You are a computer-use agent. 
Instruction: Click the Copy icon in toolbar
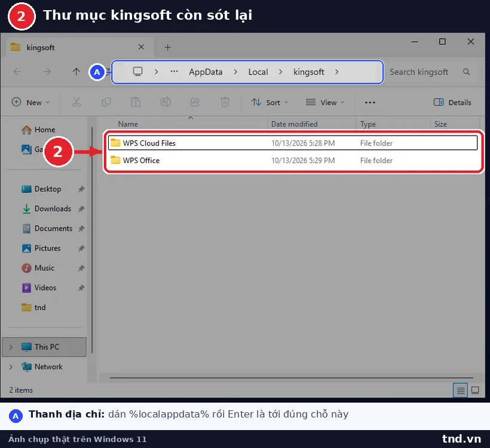pyautogui.click(x=106, y=102)
